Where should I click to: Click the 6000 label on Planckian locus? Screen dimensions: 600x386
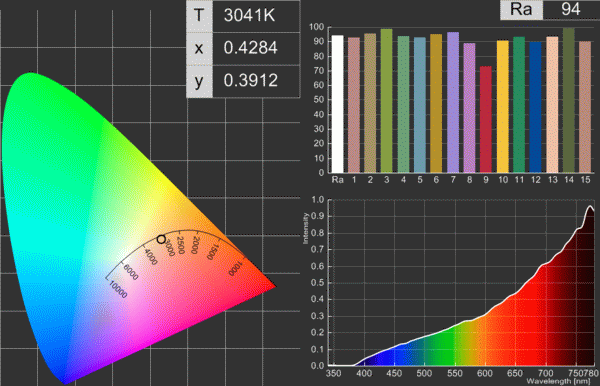[x=130, y=272]
